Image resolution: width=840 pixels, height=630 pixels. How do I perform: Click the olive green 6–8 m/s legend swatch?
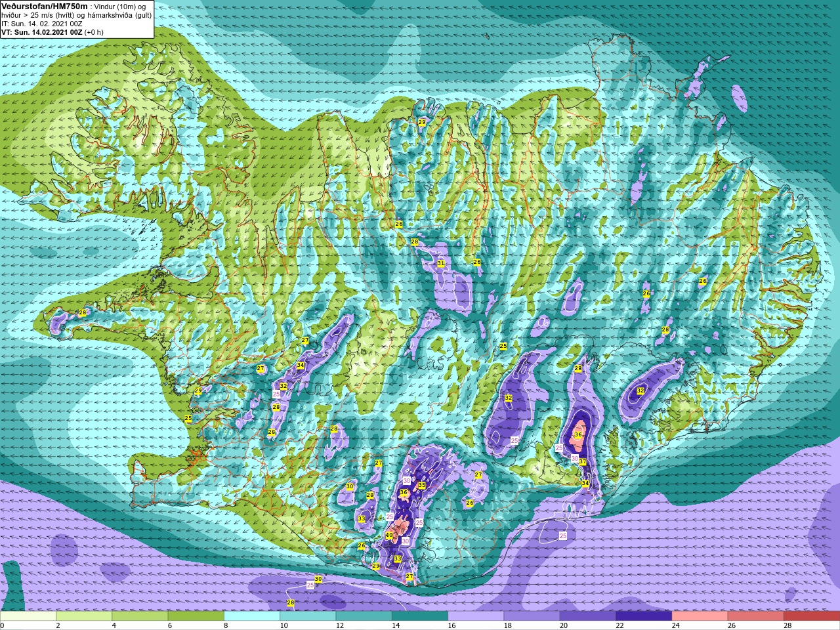196,616
